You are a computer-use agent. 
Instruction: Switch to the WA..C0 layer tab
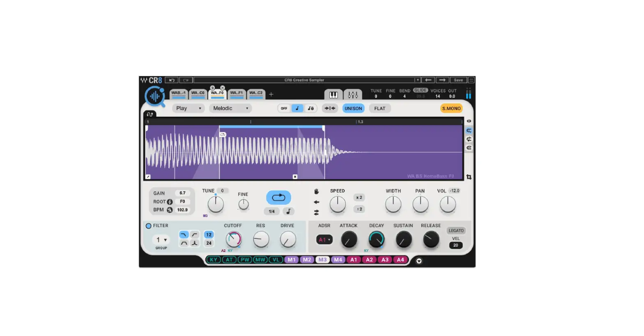click(198, 94)
